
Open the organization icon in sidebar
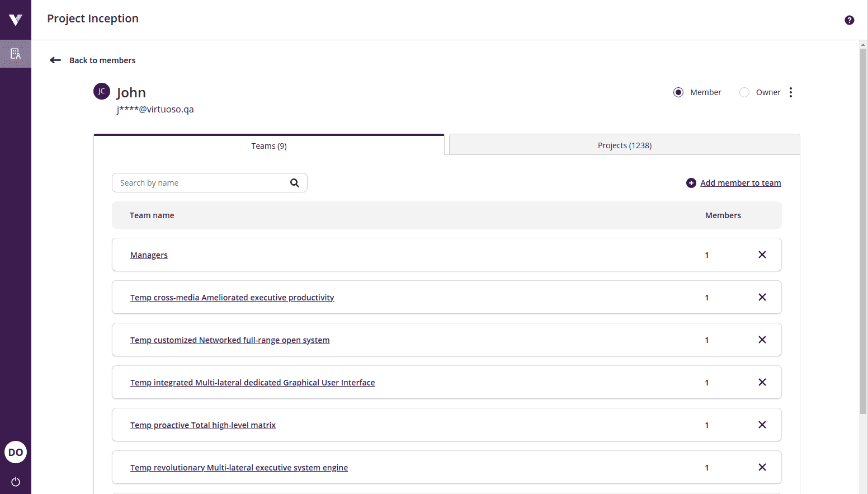pyautogui.click(x=16, y=54)
